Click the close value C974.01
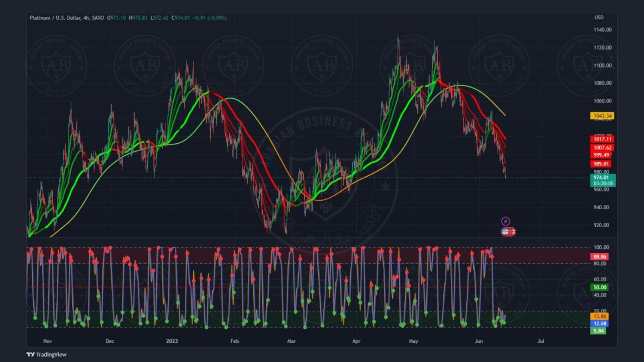 (181, 18)
